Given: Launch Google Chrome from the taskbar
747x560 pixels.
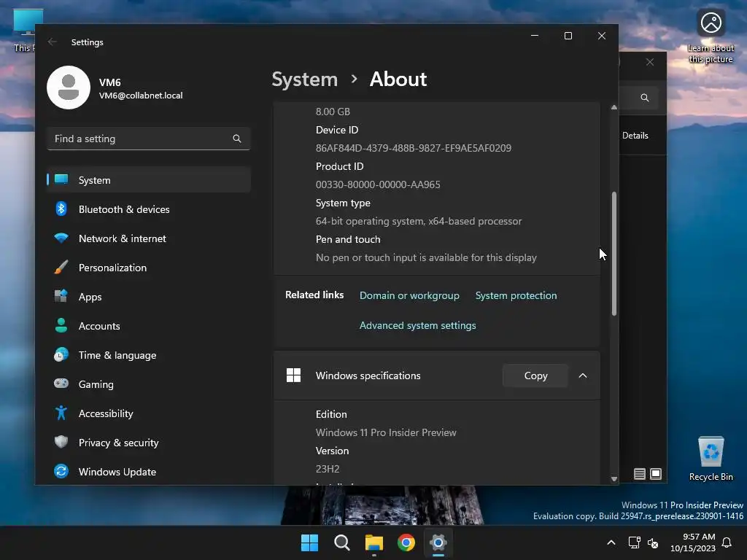Looking at the screenshot, I should [x=406, y=542].
